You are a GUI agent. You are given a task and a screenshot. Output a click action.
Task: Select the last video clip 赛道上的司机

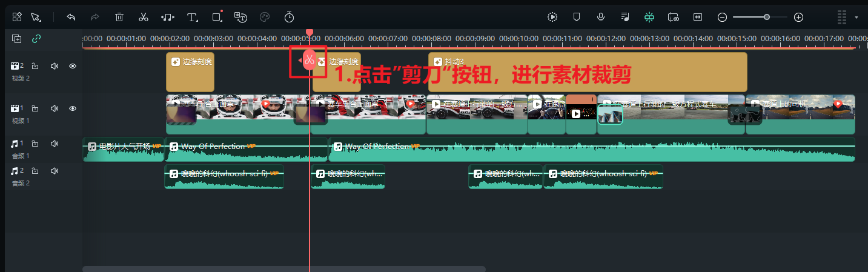800,114
